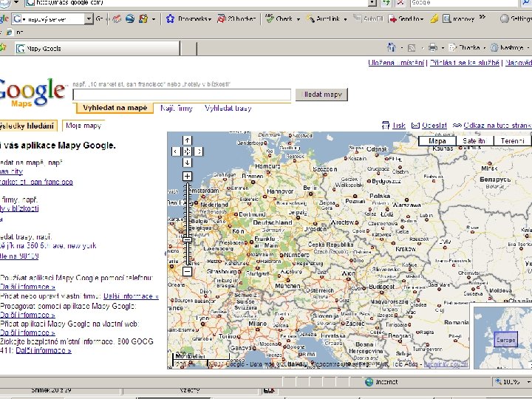
Task: Click the Nápověda link at top right
Action: point(519,63)
